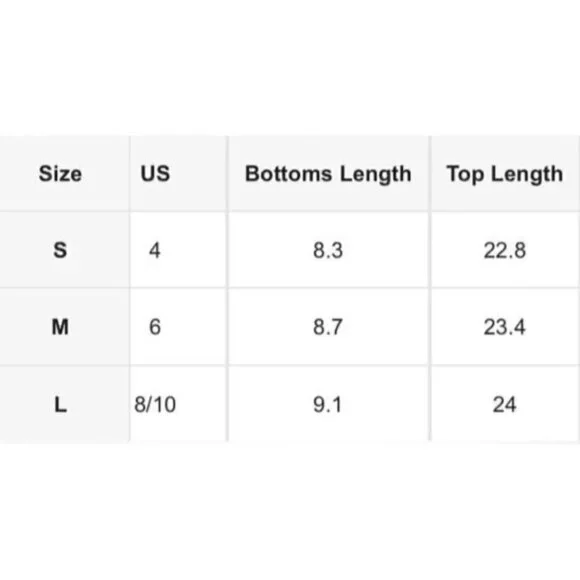
Task: Click the digit 10 in 8/10
Action: click(165, 404)
